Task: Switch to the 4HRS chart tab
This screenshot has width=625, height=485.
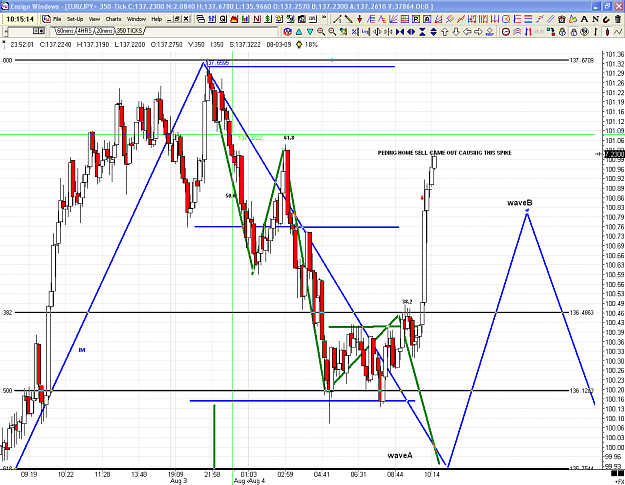Action: click(84, 31)
